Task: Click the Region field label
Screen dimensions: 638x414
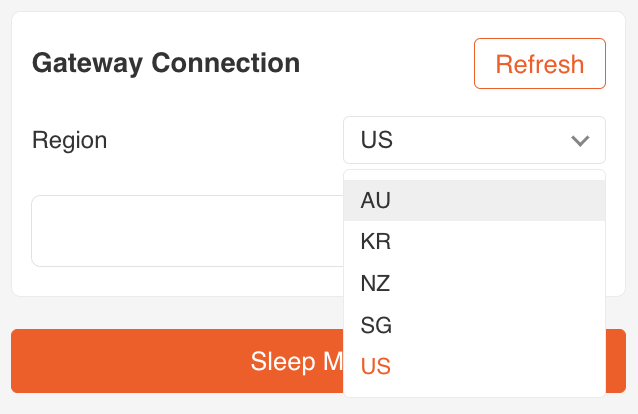Action: [x=70, y=140]
